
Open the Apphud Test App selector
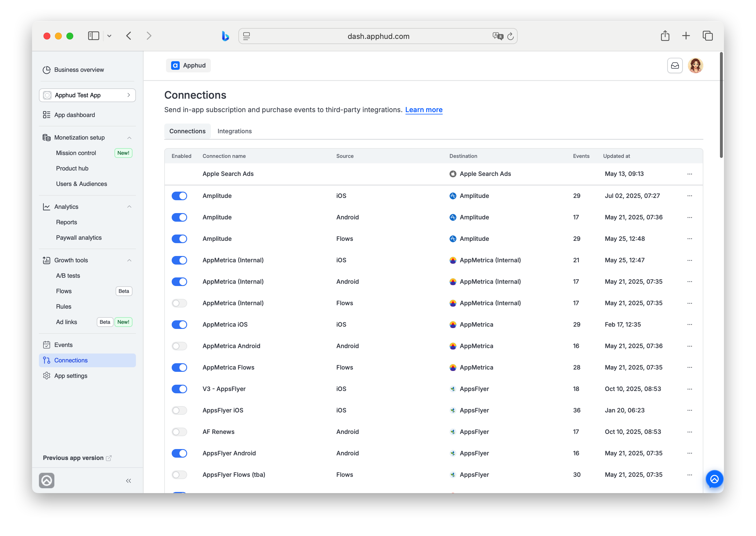(x=87, y=95)
